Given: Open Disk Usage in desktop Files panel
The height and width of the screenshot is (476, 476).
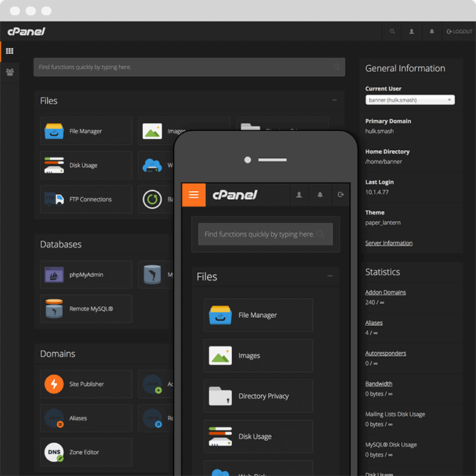Looking at the screenshot, I should point(86,166).
